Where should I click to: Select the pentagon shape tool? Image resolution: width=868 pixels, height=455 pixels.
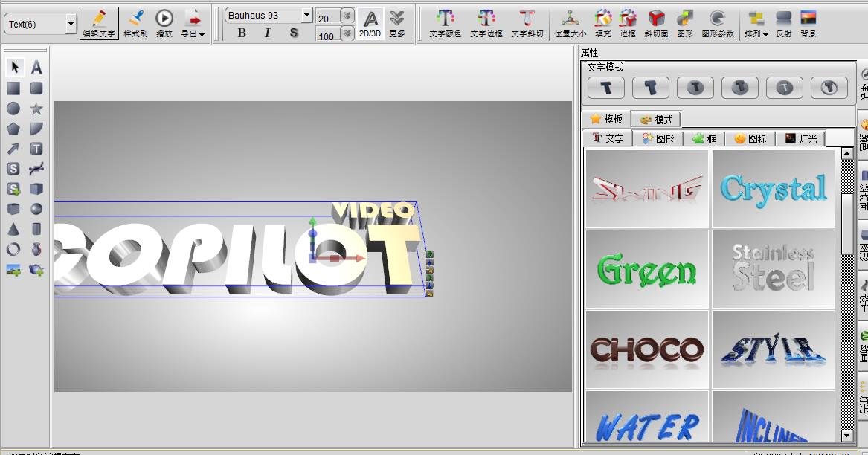coord(14,129)
